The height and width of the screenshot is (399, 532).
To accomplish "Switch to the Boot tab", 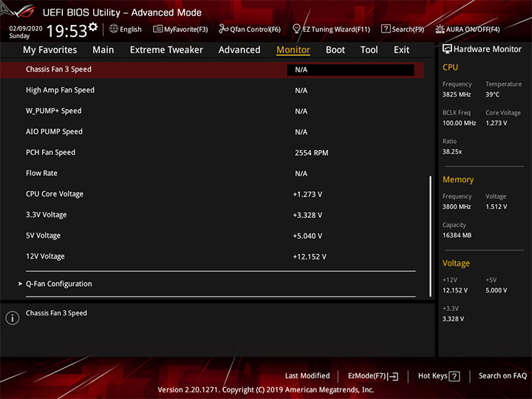I will (335, 50).
